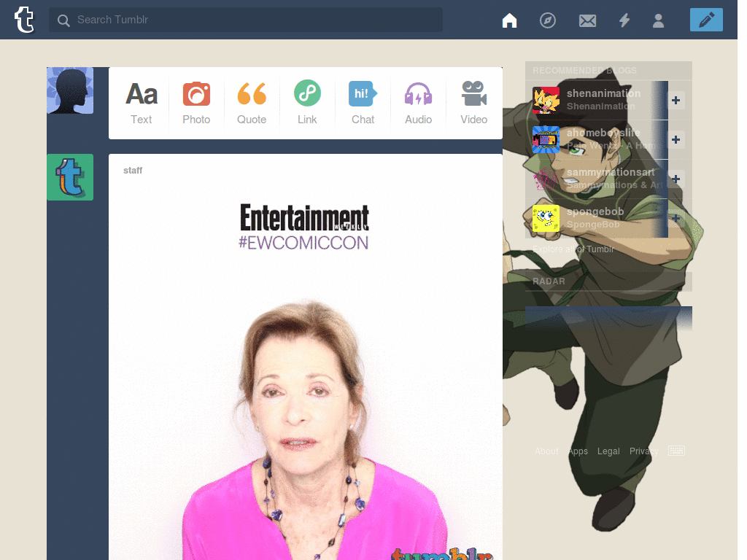Screen dimensions: 747x560
Task: Create a new Chat post
Action: coord(363,103)
